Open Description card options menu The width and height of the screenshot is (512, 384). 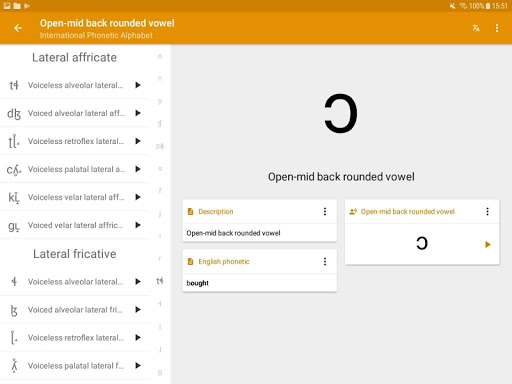coord(325,211)
